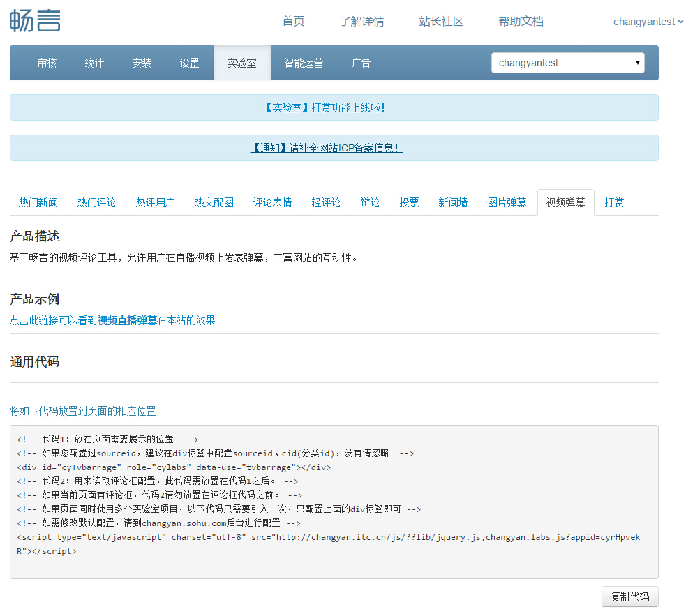The width and height of the screenshot is (686, 616).
Task: Select the 评论表情 tab
Action: click(272, 203)
